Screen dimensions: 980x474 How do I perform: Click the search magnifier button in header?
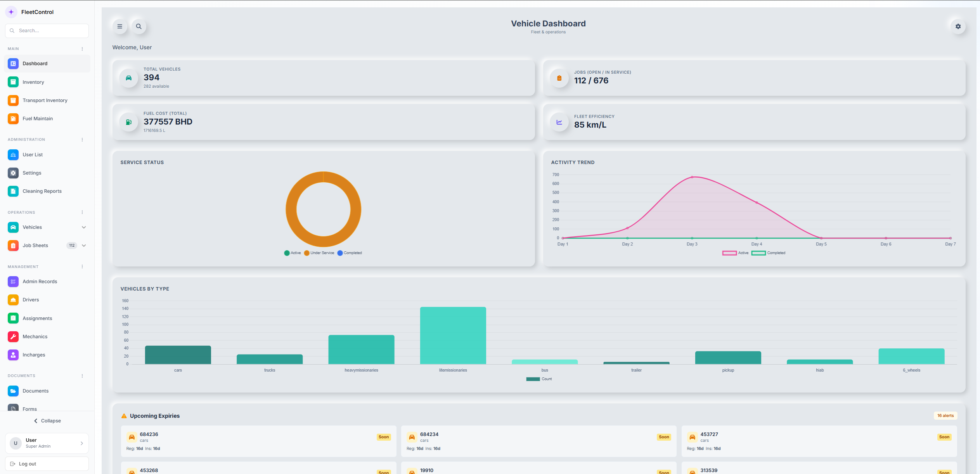click(x=139, y=26)
